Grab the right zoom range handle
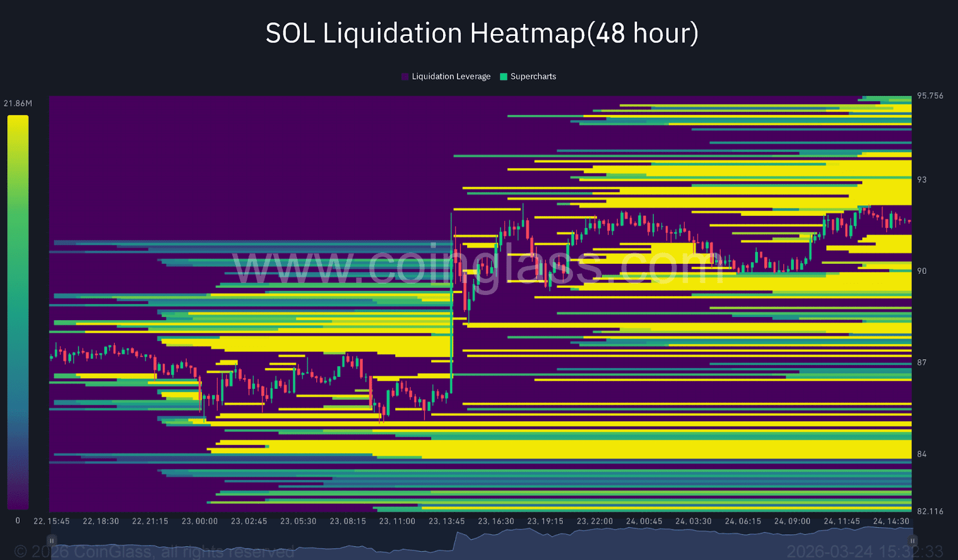This screenshot has width=958, height=560. (912, 540)
